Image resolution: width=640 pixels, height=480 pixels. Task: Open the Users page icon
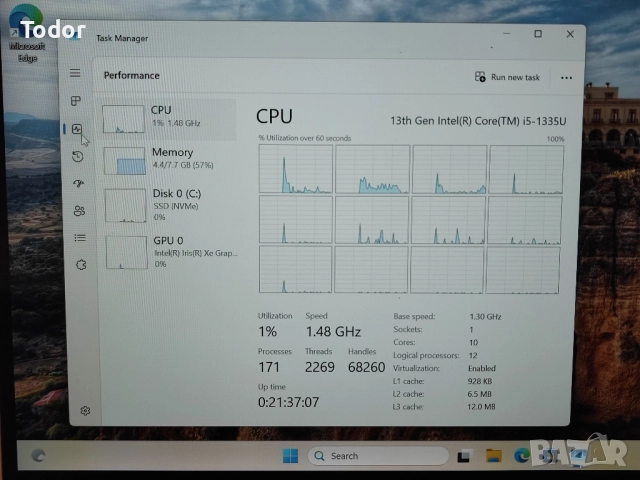(x=79, y=210)
